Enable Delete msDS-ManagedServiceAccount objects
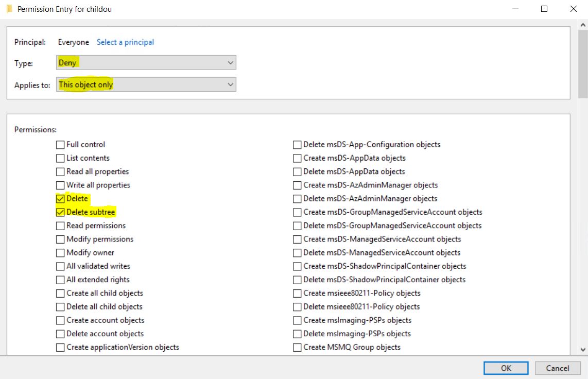 point(297,253)
